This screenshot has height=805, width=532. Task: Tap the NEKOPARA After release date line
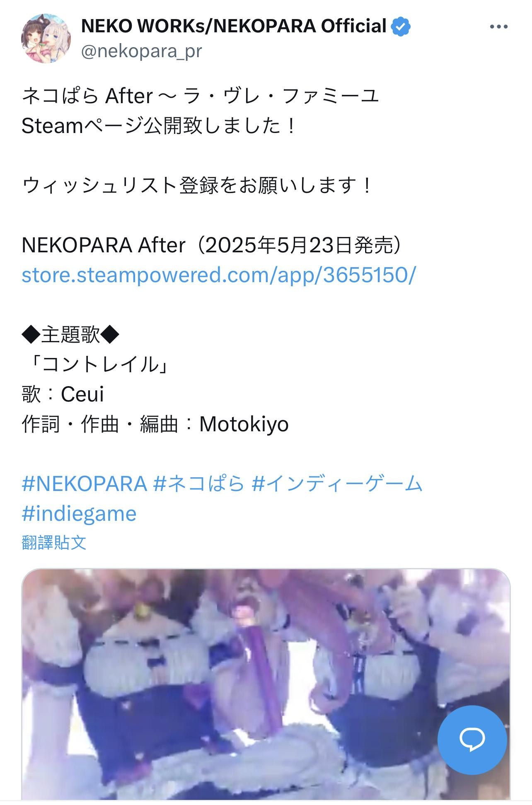(x=212, y=245)
